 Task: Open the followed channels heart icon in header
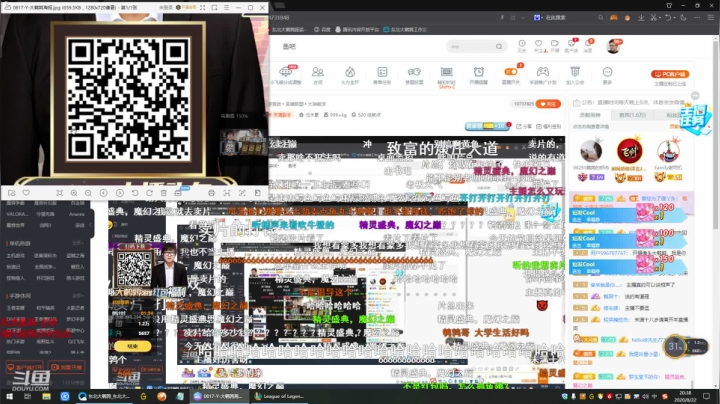[x=538, y=45]
